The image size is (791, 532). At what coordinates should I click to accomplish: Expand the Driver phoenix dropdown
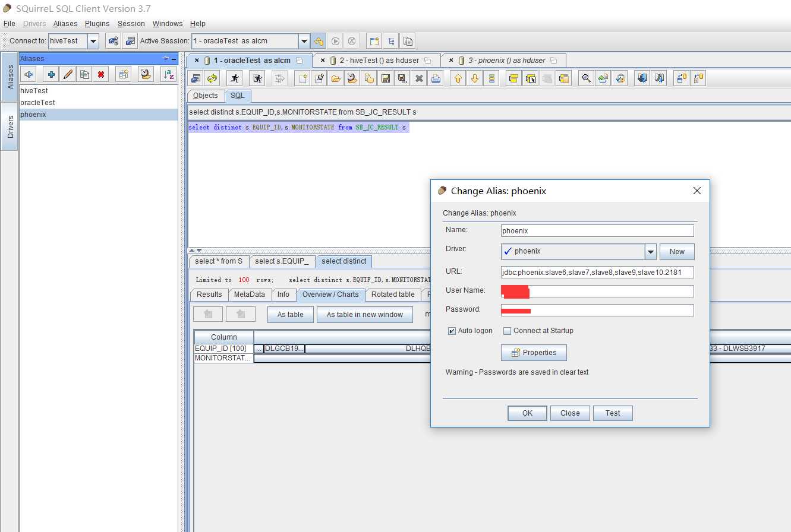pos(651,252)
